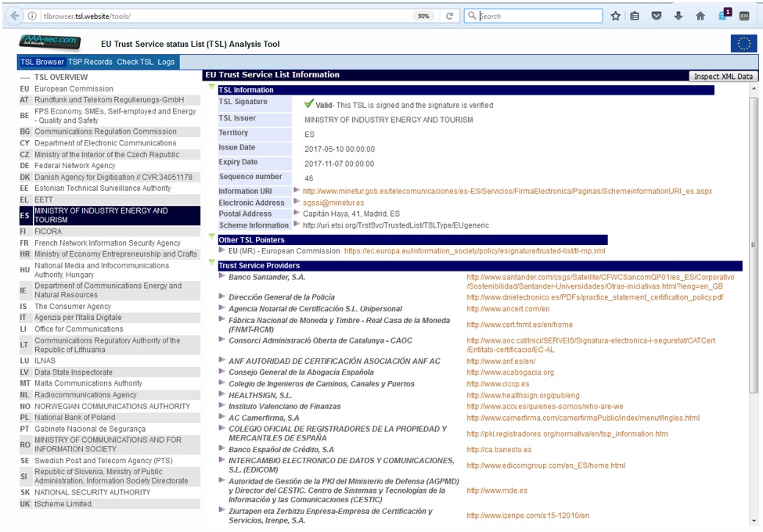Screen dimensions: 763x532
Task: Open the www.izenpe.com link
Action: click(528, 516)
